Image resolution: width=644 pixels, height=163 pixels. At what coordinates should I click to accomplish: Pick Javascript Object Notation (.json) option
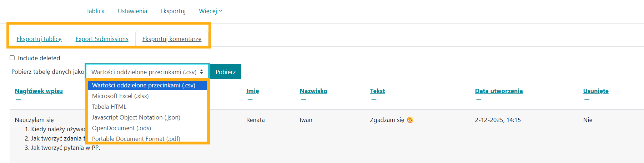(136, 117)
